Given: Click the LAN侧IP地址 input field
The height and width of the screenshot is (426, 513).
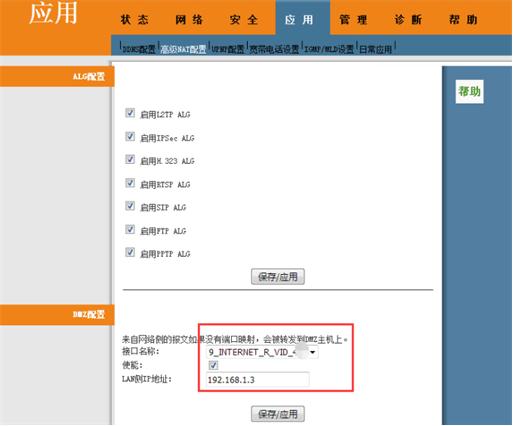Looking at the screenshot, I should pyautogui.click(x=257, y=379).
